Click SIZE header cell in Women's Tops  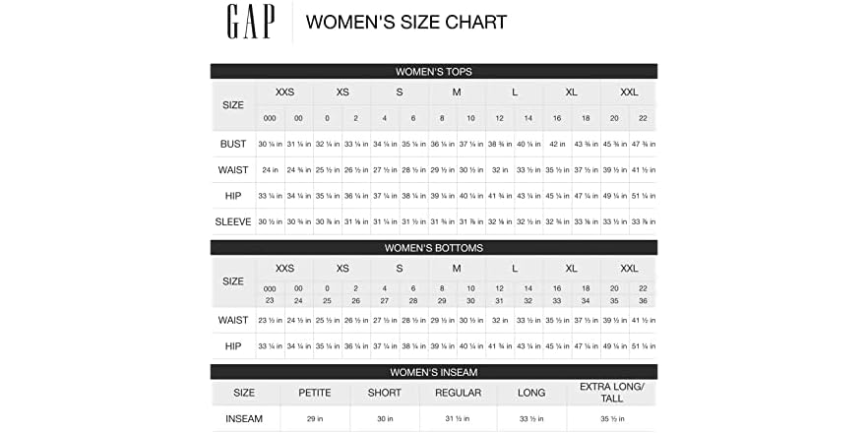(x=233, y=104)
